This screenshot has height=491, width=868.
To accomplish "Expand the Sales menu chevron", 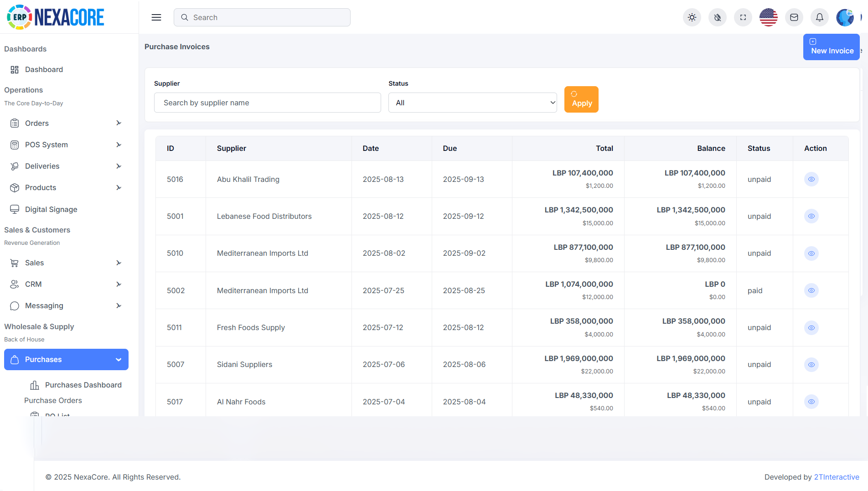I will tap(119, 263).
